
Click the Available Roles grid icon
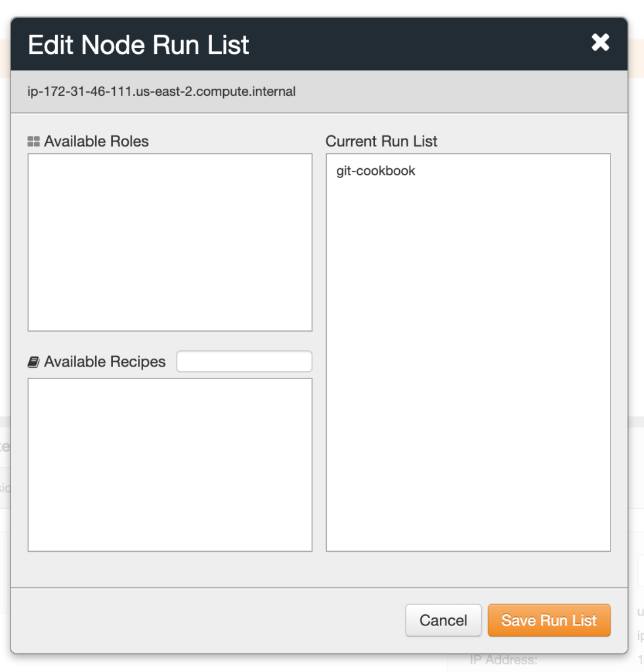[x=34, y=142]
